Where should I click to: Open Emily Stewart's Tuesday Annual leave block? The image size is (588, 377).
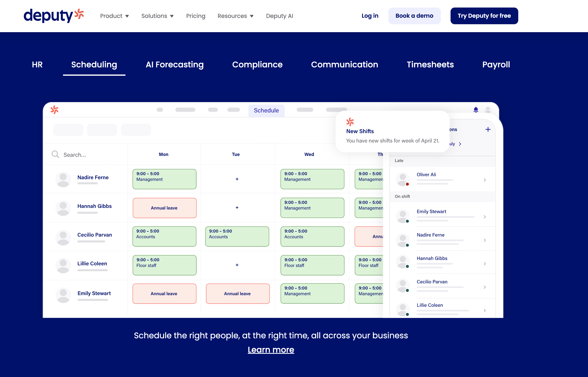pyautogui.click(x=238, y=294)
